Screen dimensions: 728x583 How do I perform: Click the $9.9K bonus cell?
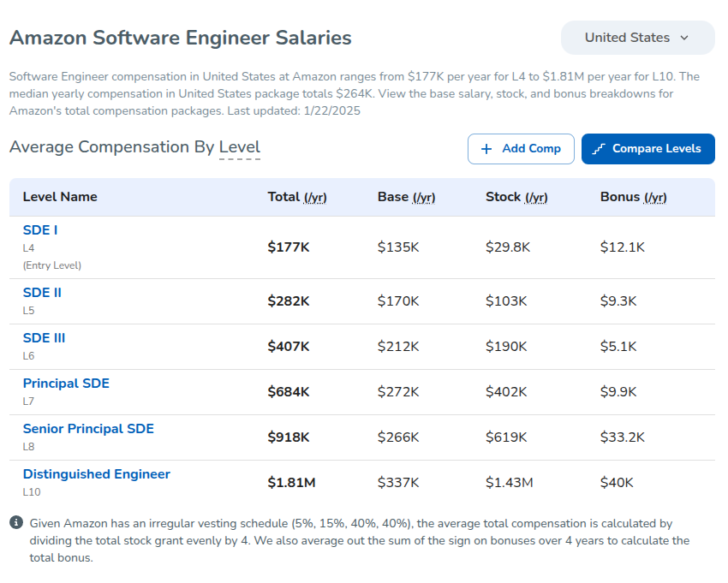click(x=618, y=392)
